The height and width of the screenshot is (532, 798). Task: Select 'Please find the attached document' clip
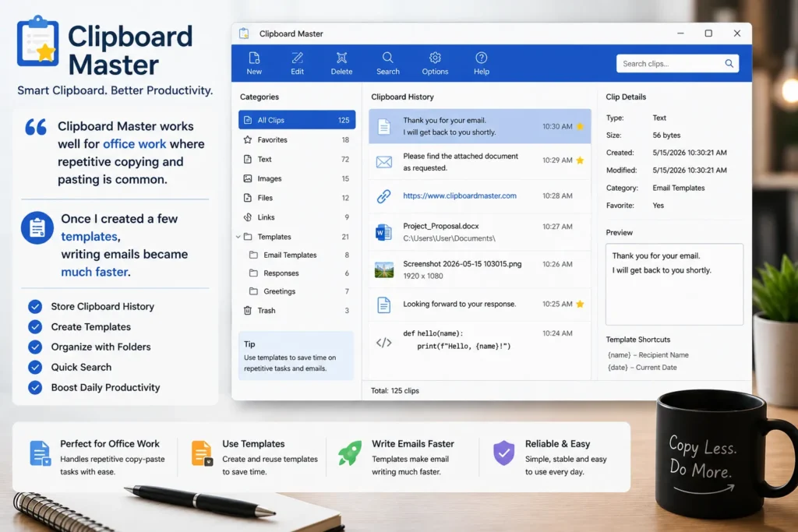[x=479, y=162]
